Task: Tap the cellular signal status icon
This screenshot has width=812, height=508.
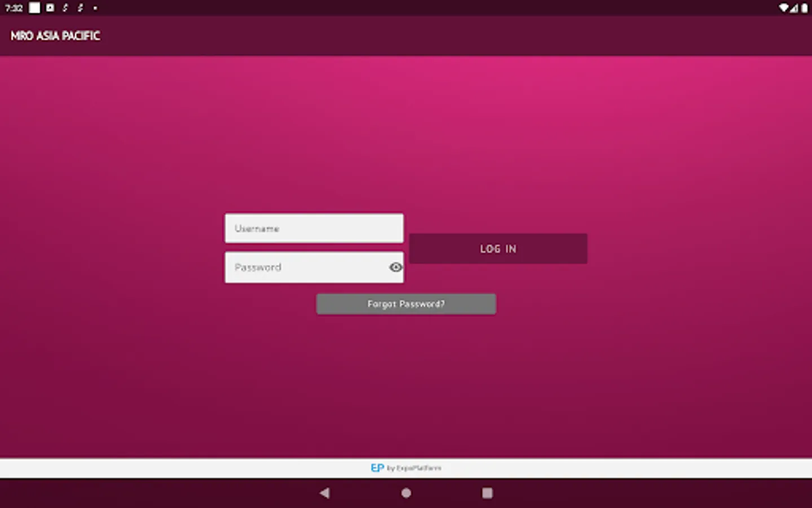Action: point(794,8)
